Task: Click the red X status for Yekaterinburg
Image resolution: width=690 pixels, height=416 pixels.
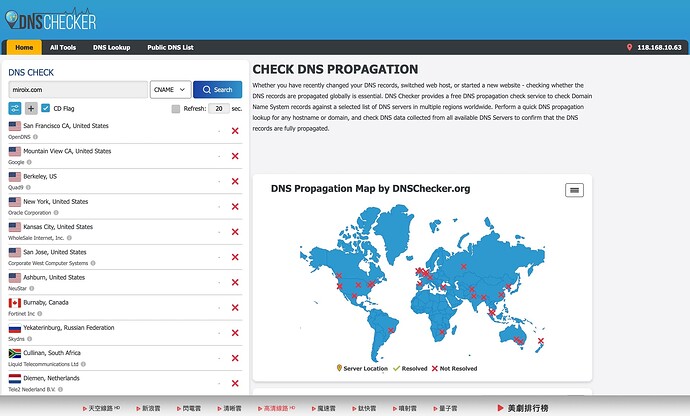Action: (235, 333)
